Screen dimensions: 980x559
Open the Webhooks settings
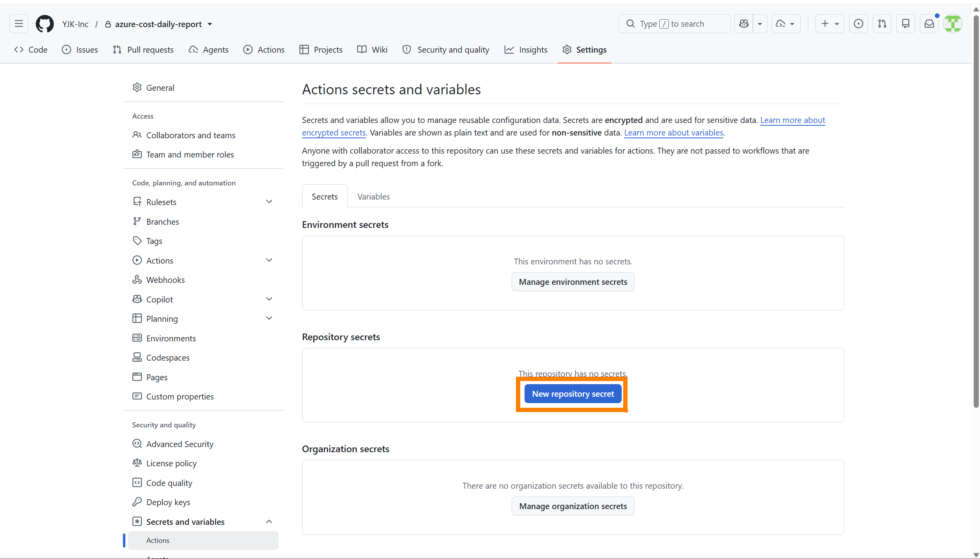pos(203,280)
